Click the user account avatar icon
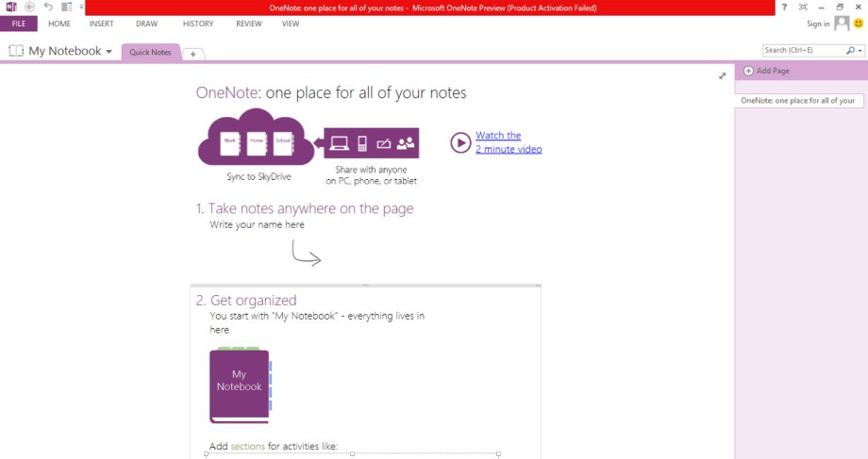 tap(842, 24)
